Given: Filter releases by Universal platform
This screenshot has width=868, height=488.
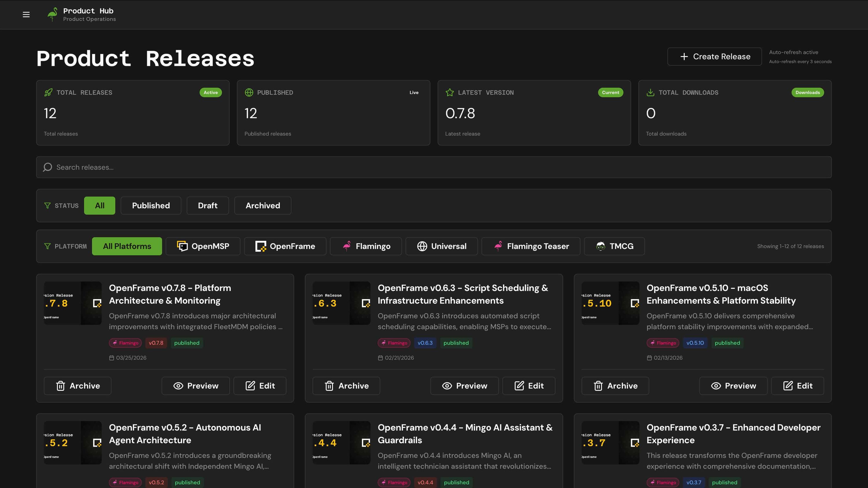Looking at the screenshot, I should point(442,247).
